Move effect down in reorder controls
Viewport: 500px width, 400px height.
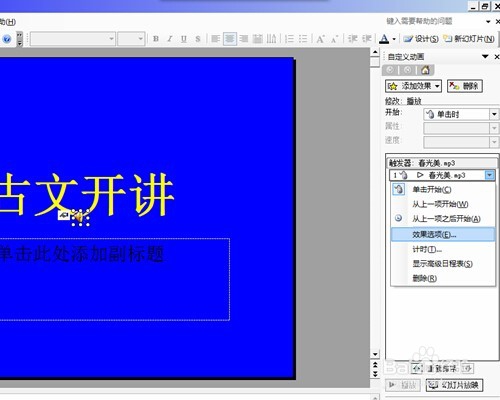pyautogui.click(x=468, y=368)
